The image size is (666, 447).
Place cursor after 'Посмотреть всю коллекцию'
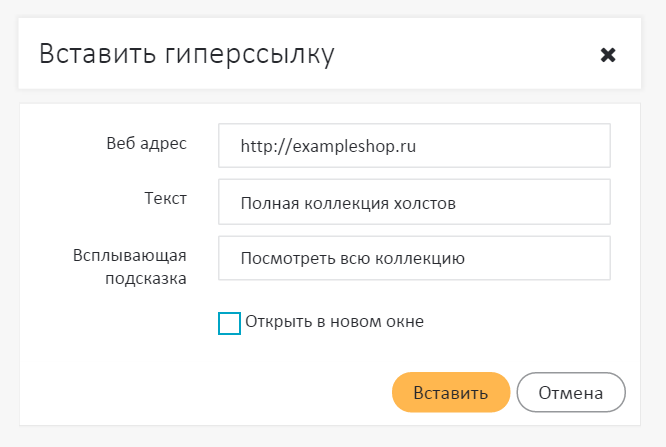click(467, 259)
